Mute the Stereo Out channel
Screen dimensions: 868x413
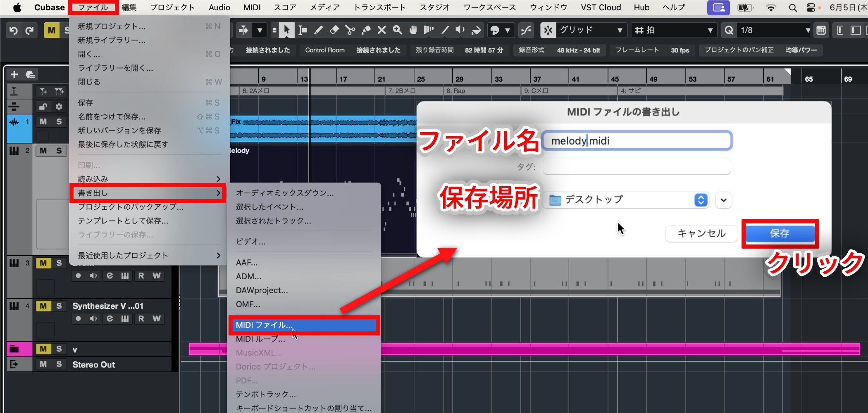tap(43, 364)
